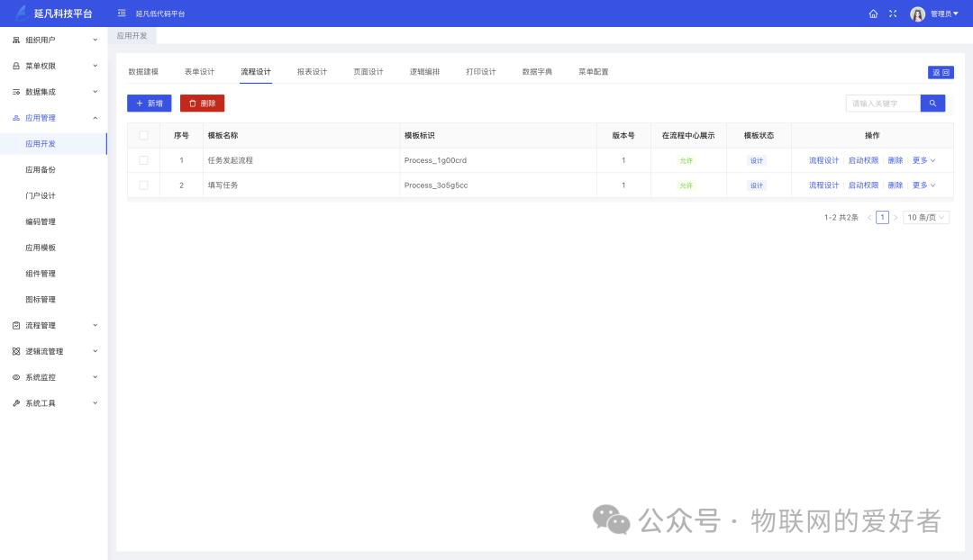Switch to the 菜单配置 tab
The height and width of the screenshot is (560, 973).
(x=593, y=72)
